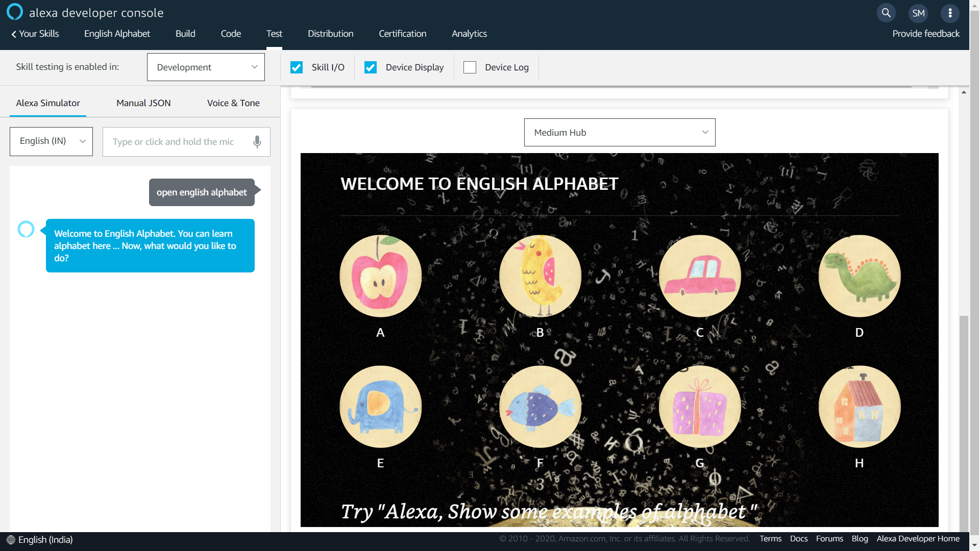Click the Alexa logo ring icon
Image resolution: width=980 pixels, height=551 pixels.
pyautogui.click(x=15, y=12)
